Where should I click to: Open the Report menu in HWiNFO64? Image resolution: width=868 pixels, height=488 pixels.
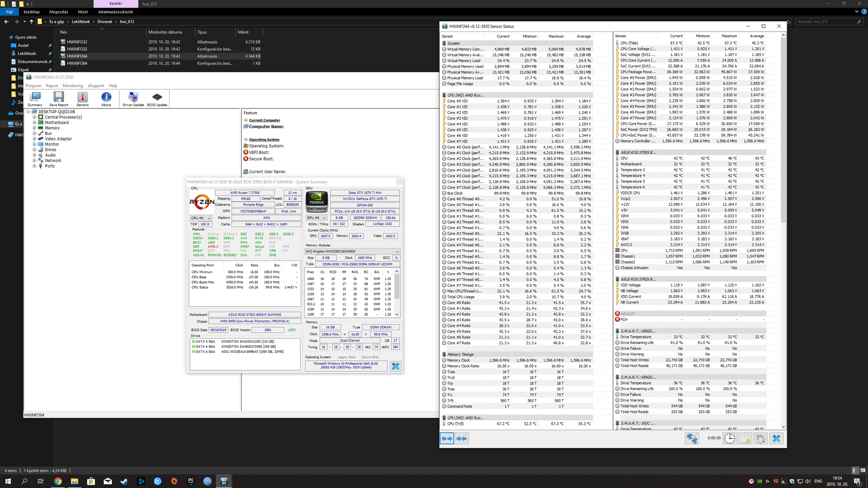point(52,86)
